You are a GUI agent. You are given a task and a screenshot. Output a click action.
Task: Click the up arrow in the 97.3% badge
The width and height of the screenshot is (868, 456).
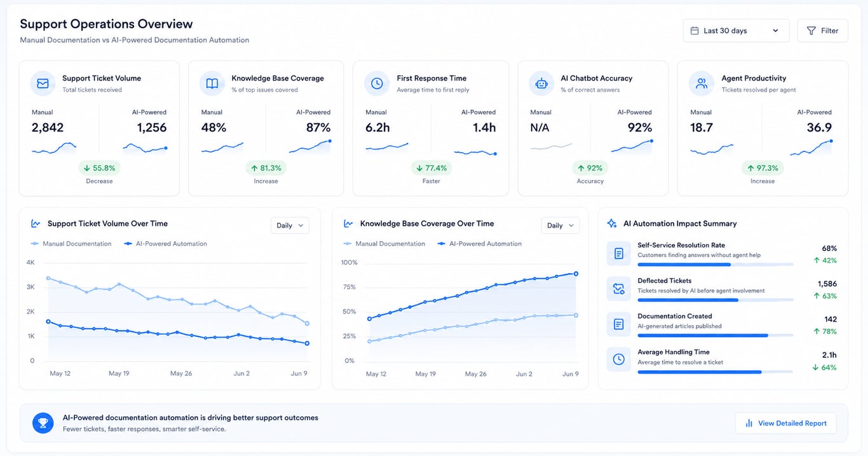(x=750, y=169)
